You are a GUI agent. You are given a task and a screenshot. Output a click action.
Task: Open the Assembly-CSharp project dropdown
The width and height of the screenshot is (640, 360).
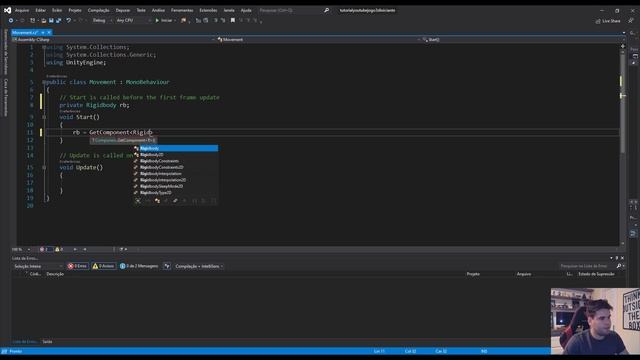coord(113,40)
